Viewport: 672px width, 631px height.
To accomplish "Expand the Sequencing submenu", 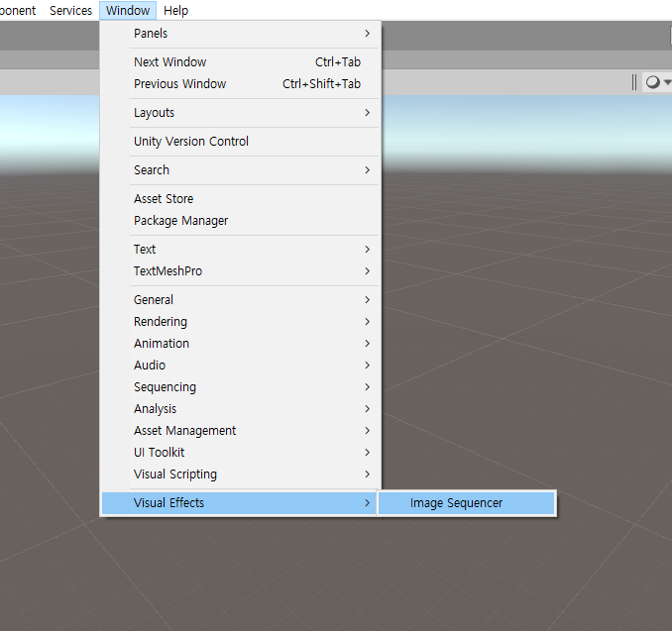I will pos(241,387).
